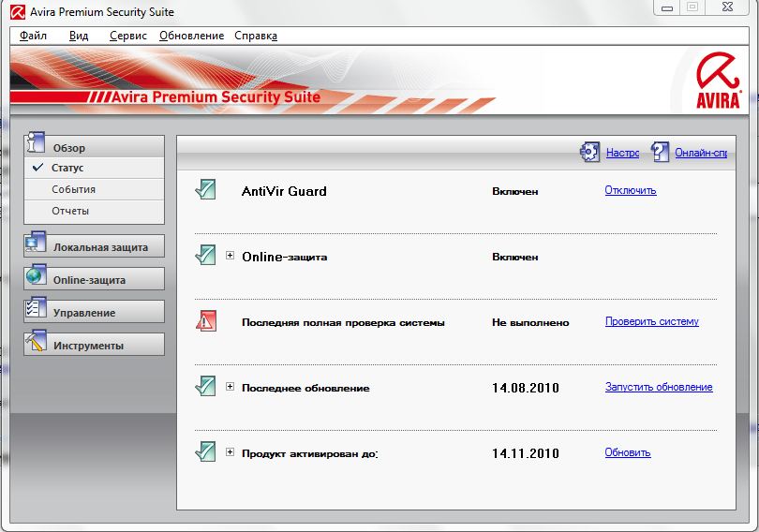Open the Обзор section

point(94,146)
